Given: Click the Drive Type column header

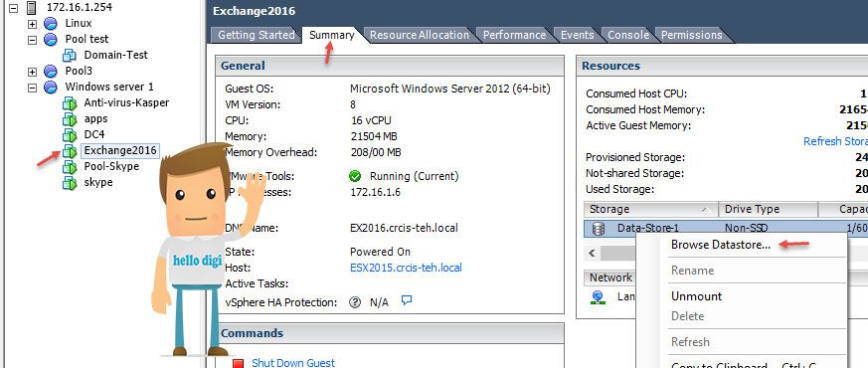Looking at the screenshot, I should coord(768,209).
